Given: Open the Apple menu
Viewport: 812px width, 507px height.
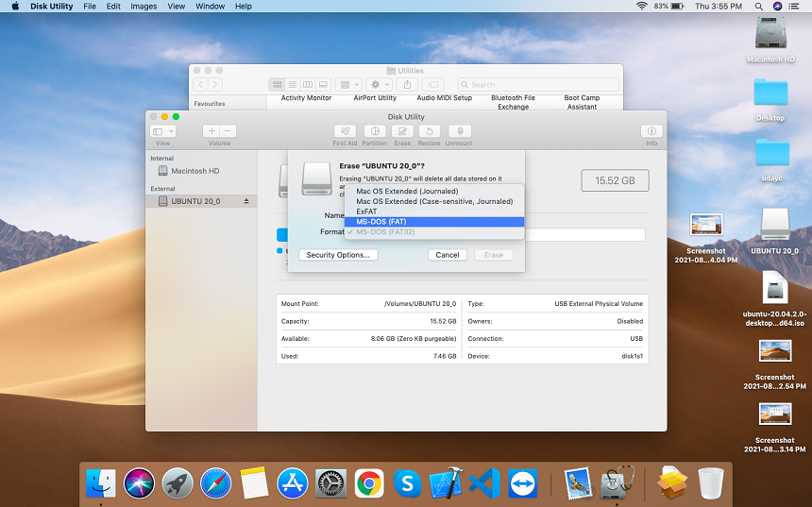Looking at the screenshot, I should point(15,7).
